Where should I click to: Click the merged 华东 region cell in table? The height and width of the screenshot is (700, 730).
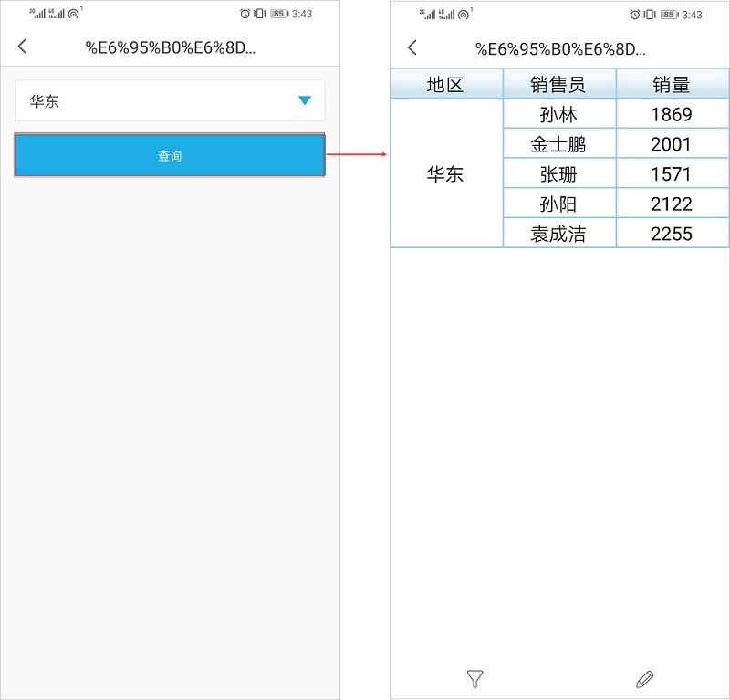[446, 173]
